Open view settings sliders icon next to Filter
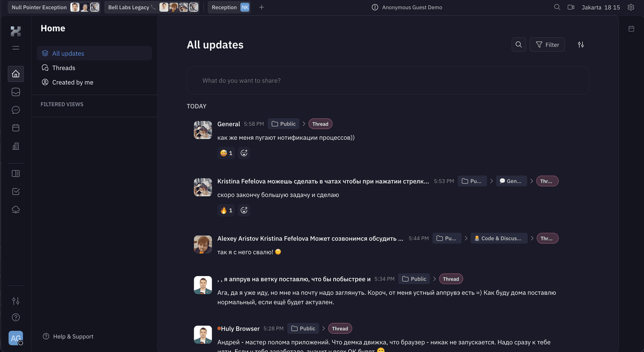Image resolution: width=644 pixels, height=352 pixels. point(581,45)
